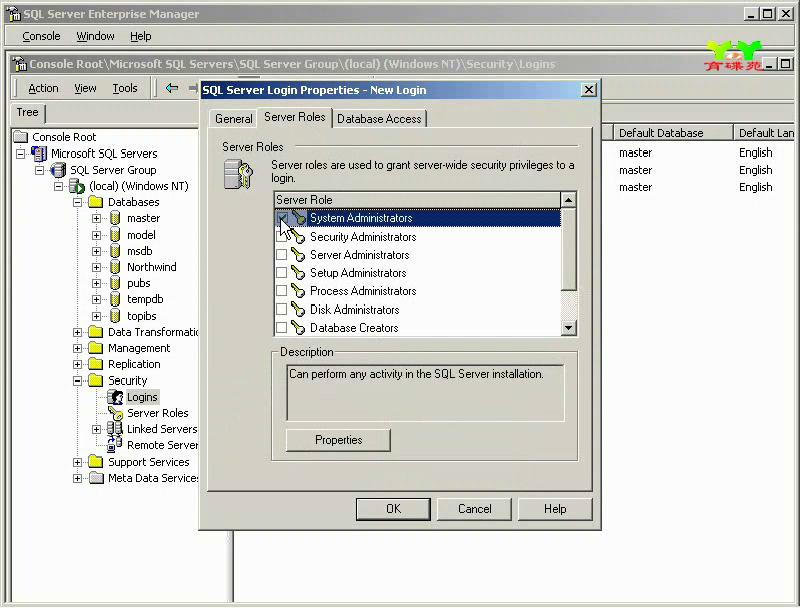
Task: Expand the Management folder
Action: point(78,348)
